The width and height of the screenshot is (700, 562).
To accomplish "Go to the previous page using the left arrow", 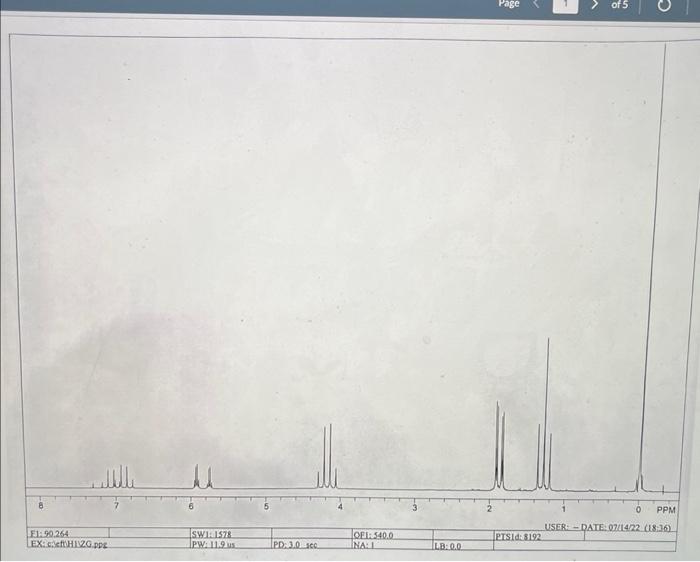I will (x=537, y=4).
